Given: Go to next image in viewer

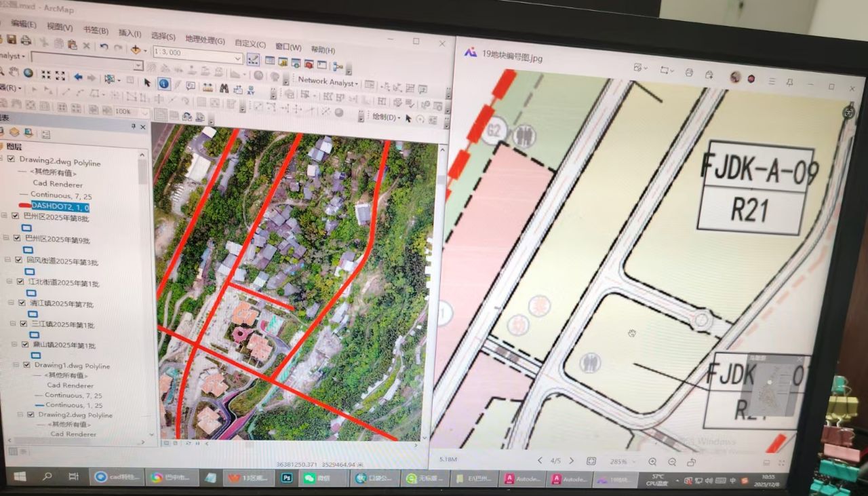Looking at the screenshot, I should coord(572,461).
